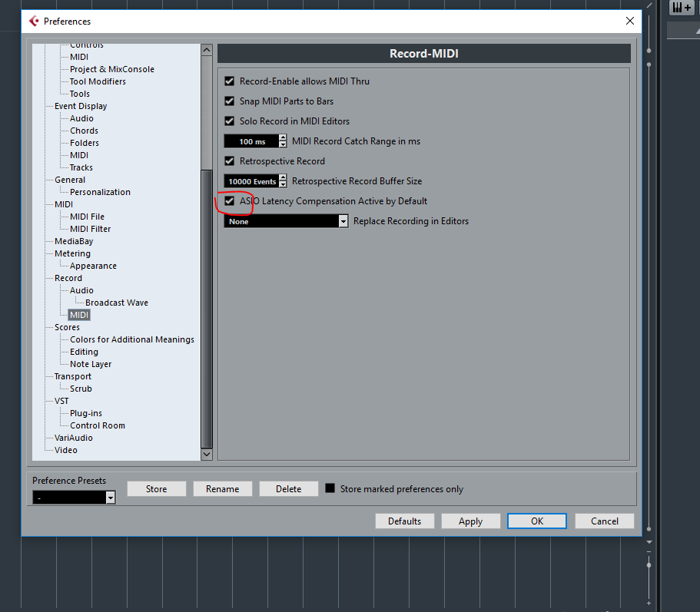
Task: Select Scrub under Transport
Action: (81, 389)
